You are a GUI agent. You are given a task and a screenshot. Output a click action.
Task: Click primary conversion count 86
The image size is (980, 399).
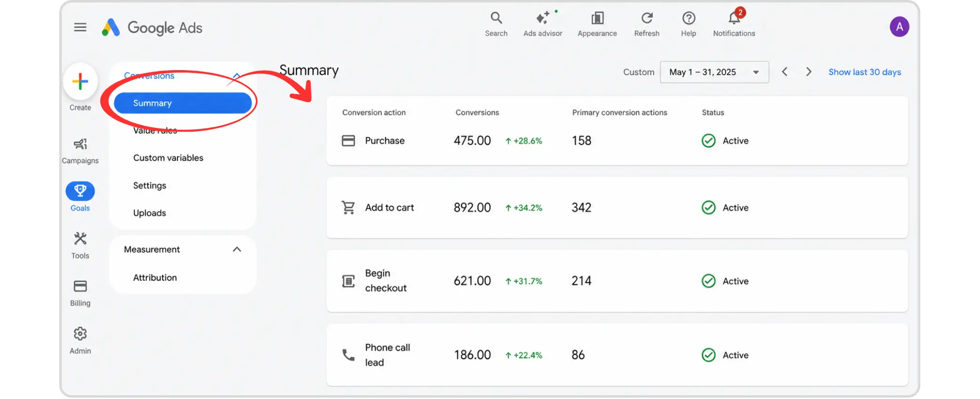click(578, 355)
